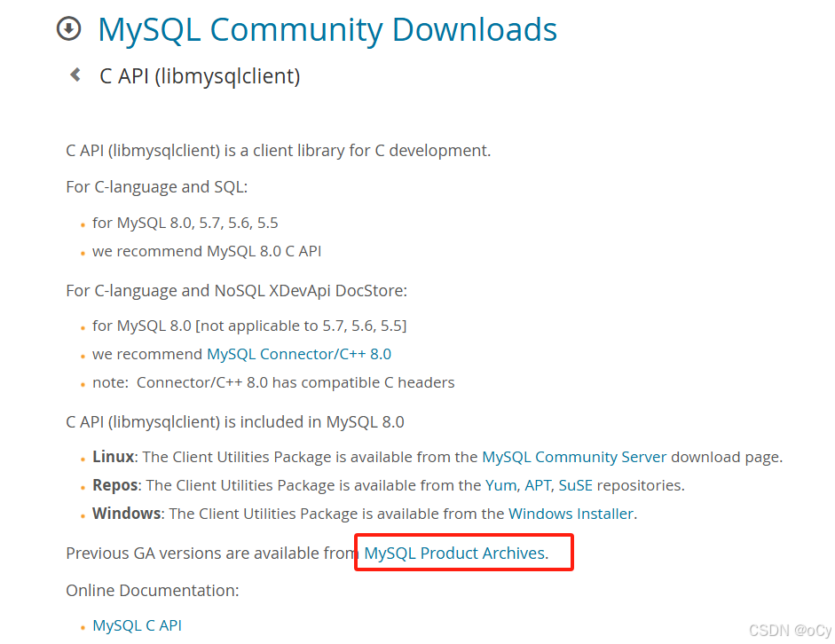This screenshot has width=835, height=644.
Task: Click the bold 'Repos' label
Action: [x=115, y=485]
